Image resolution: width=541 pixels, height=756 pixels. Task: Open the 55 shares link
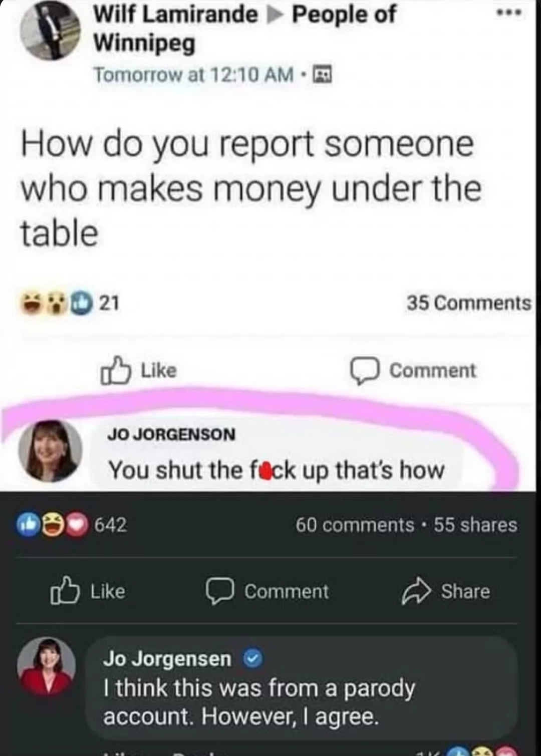click(475, 525)
